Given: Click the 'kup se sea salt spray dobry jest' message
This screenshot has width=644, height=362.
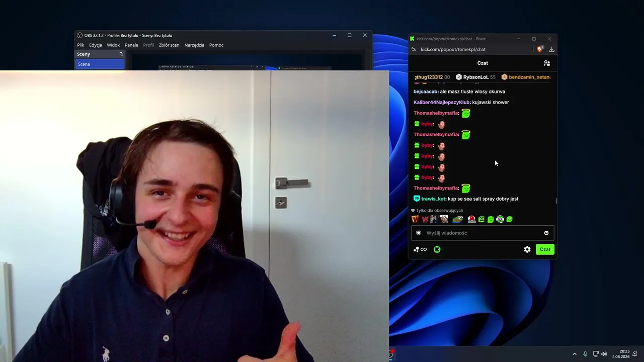Looking at the screenshot, I should (x=483, y=199).
